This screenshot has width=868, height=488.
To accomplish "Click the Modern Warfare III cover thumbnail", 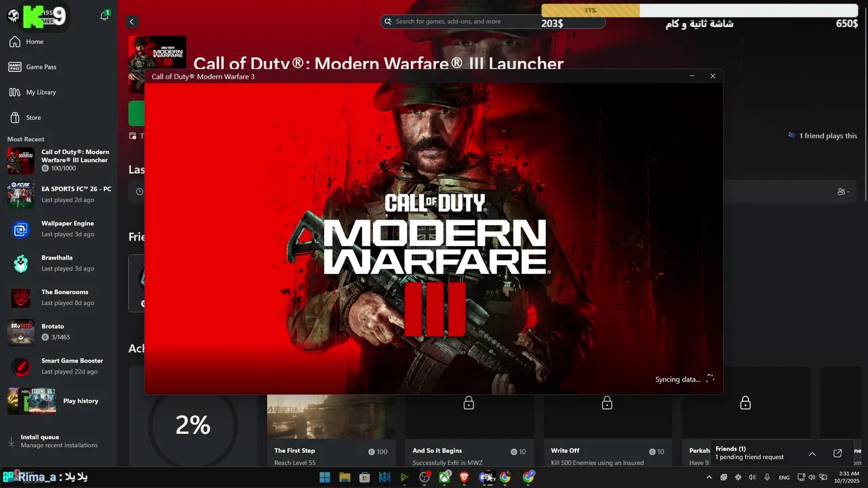I will [157, 52].
